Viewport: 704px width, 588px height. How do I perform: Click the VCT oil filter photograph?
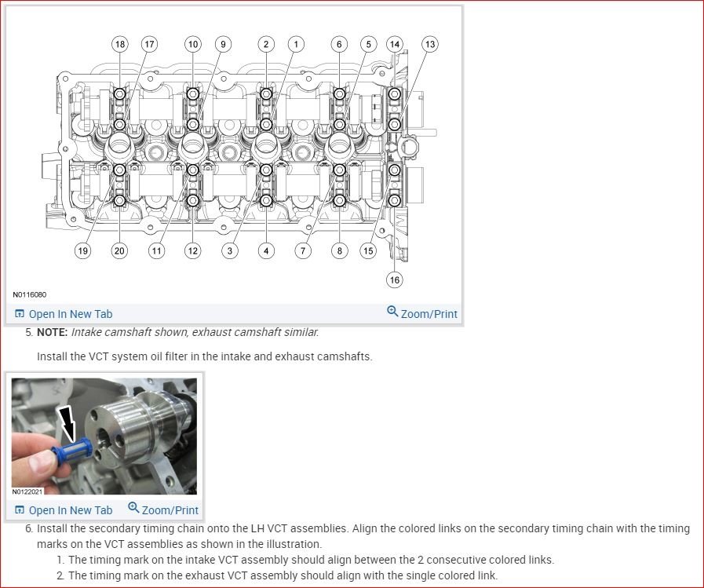click(x=104, y=436)
